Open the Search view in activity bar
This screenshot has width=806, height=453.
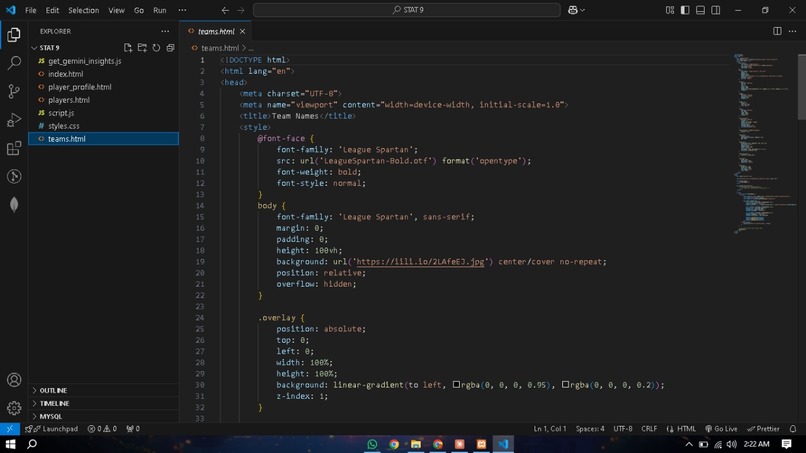coord(14,63)
